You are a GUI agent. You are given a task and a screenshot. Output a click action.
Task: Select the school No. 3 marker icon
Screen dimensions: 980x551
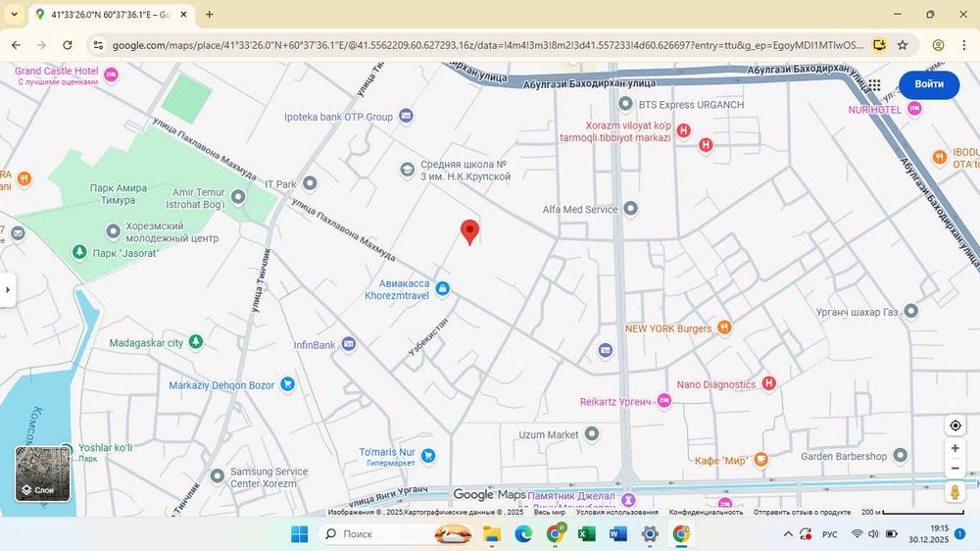[408, 170]
